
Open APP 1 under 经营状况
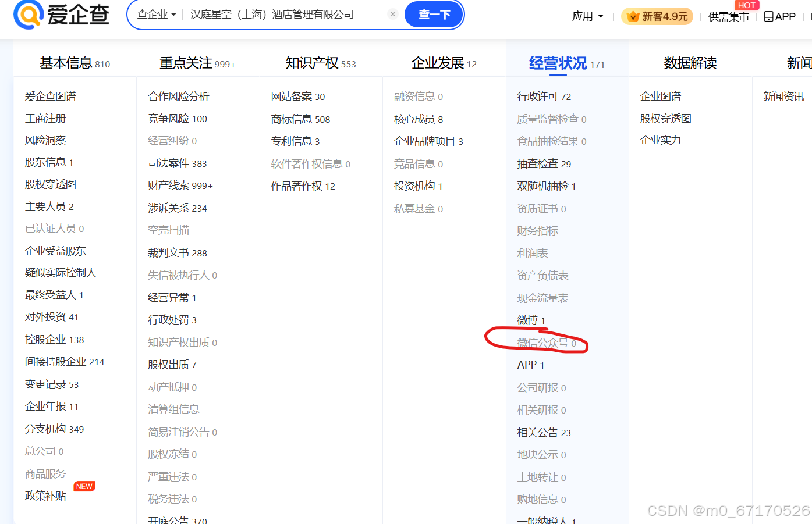tap(531, 365)
